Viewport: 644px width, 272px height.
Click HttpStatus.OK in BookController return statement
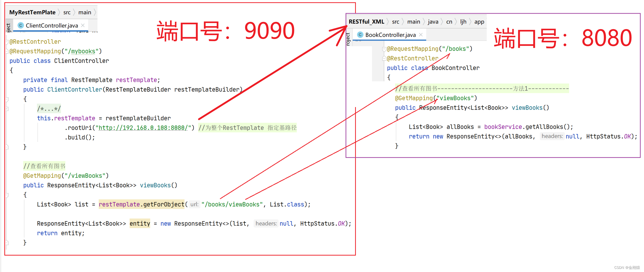click(x=608, y=137)
